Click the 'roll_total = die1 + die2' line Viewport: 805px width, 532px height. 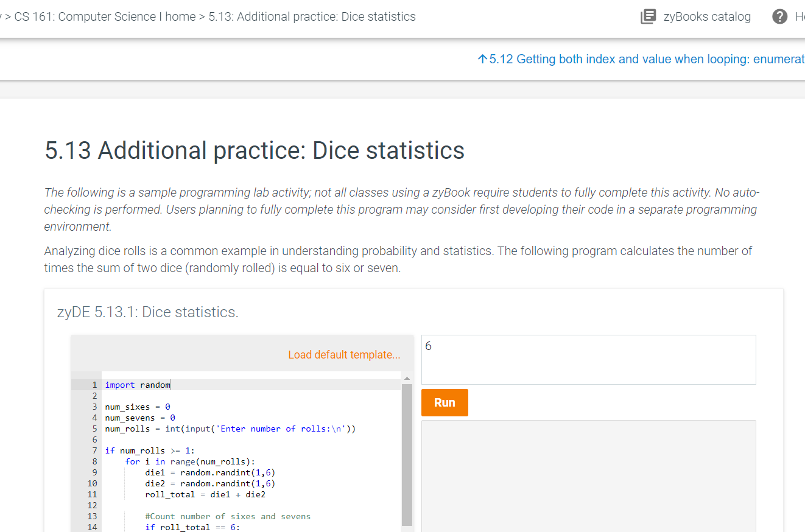click(x=205, y=494)
